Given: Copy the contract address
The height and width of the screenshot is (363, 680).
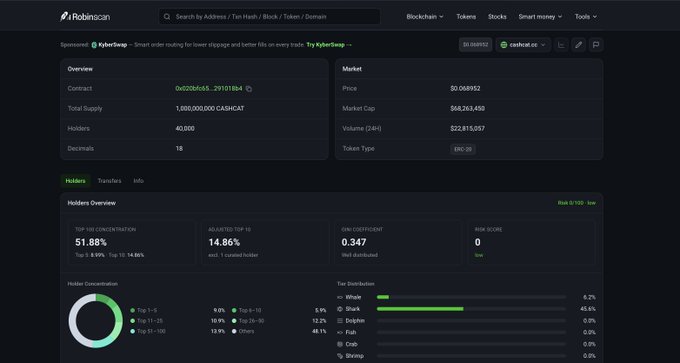Looking at the screenshot, I should [x=248, y=88].
